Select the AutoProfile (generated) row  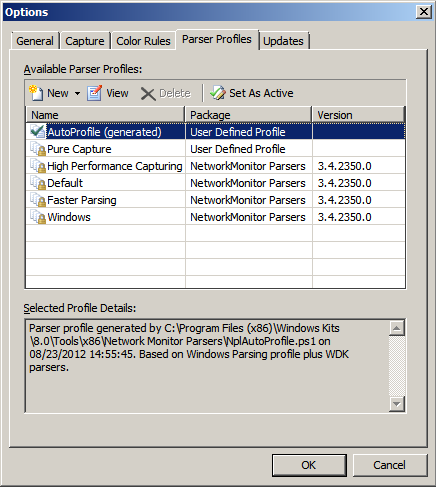pos(216,132)
